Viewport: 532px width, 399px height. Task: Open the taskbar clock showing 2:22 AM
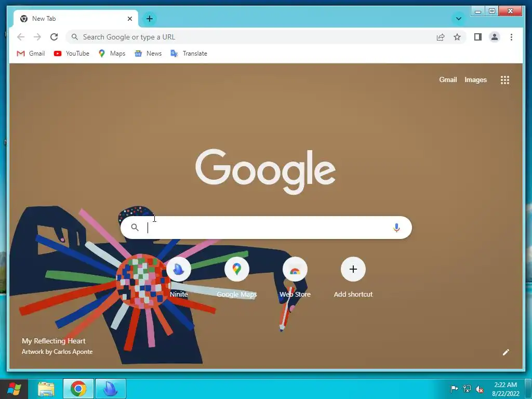[506, 389]
